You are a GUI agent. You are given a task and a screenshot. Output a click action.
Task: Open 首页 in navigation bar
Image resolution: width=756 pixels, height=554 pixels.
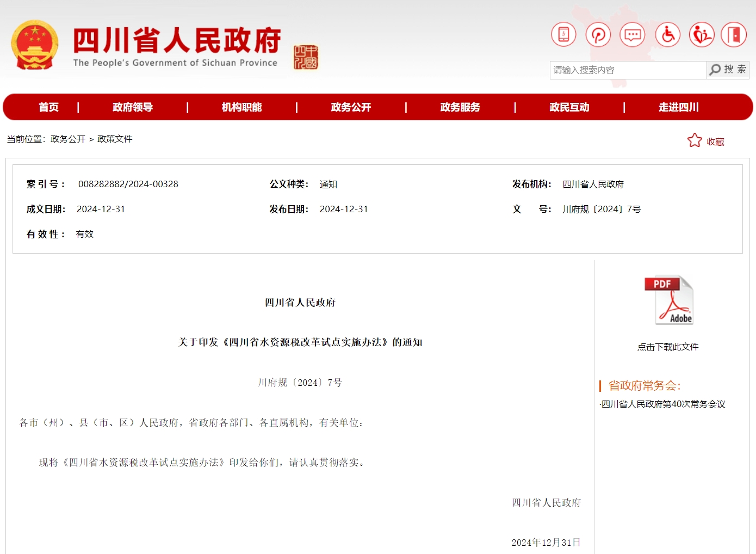(x=48, y=107)
